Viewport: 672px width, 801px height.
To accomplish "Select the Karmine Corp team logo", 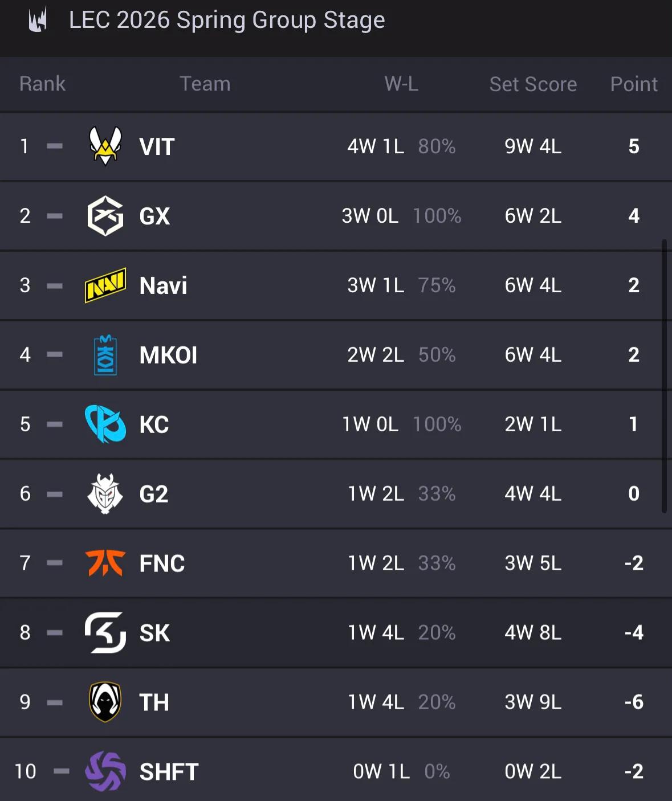I will [x=105, y=424].
